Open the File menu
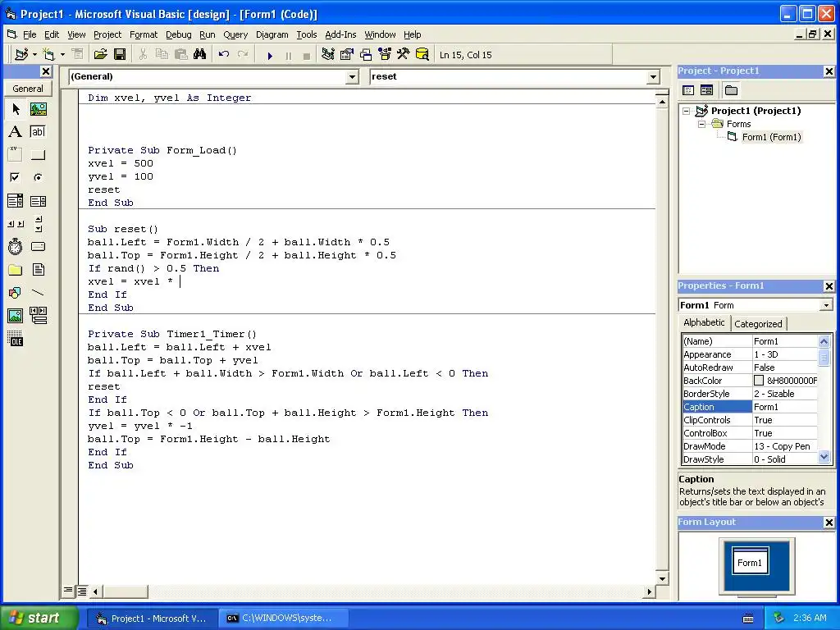The image size is (840, 630). 30,34
